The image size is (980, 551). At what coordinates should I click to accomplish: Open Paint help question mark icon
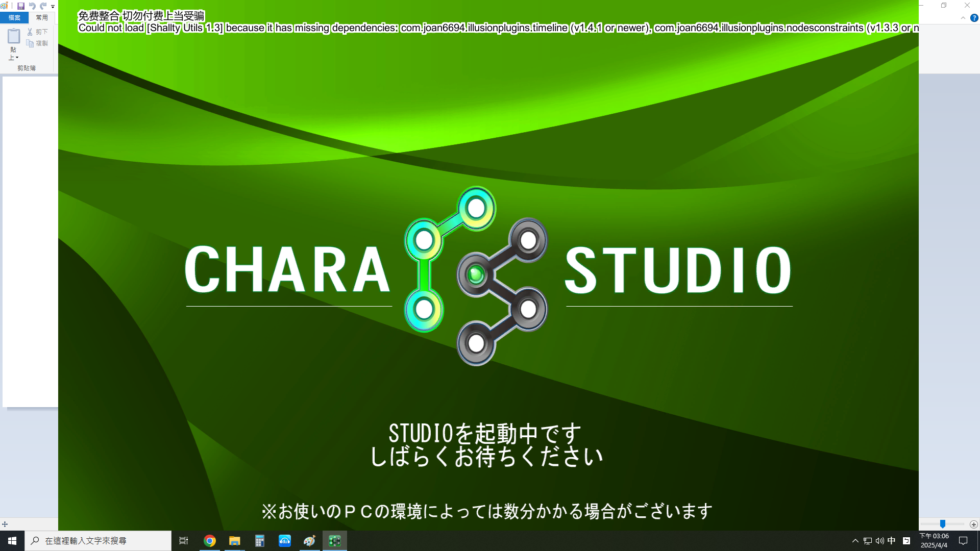pyautogui.click(x=974, y=18)
